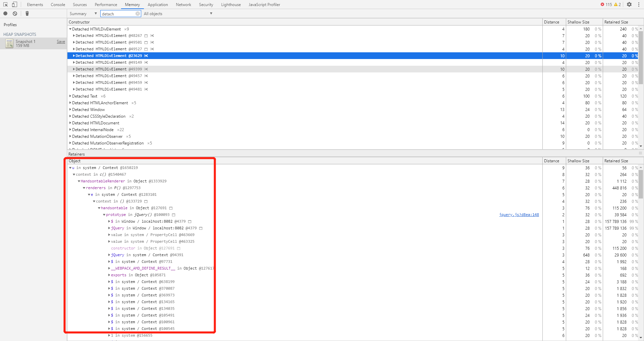
Task: Click the detached-node icon beside @49399
Action: pos(146,69)
